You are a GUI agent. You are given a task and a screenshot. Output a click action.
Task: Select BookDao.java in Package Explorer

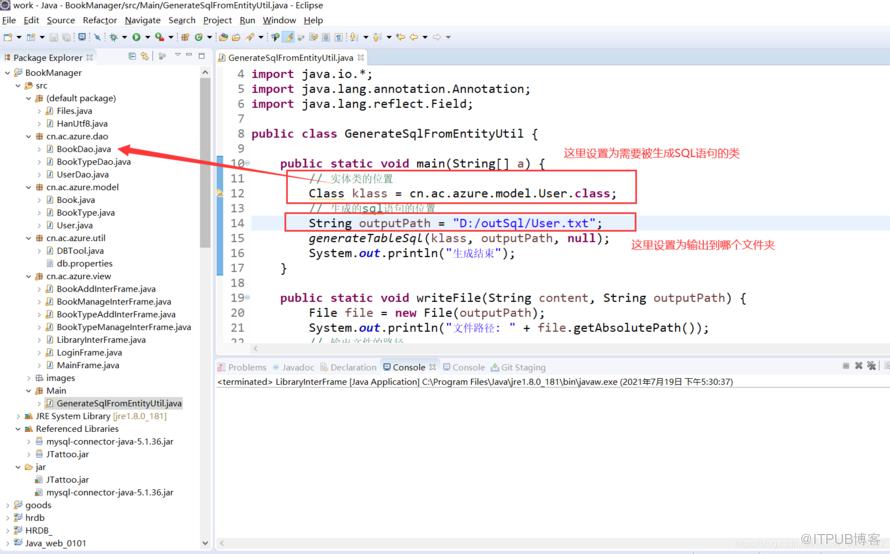click(83, 149)
